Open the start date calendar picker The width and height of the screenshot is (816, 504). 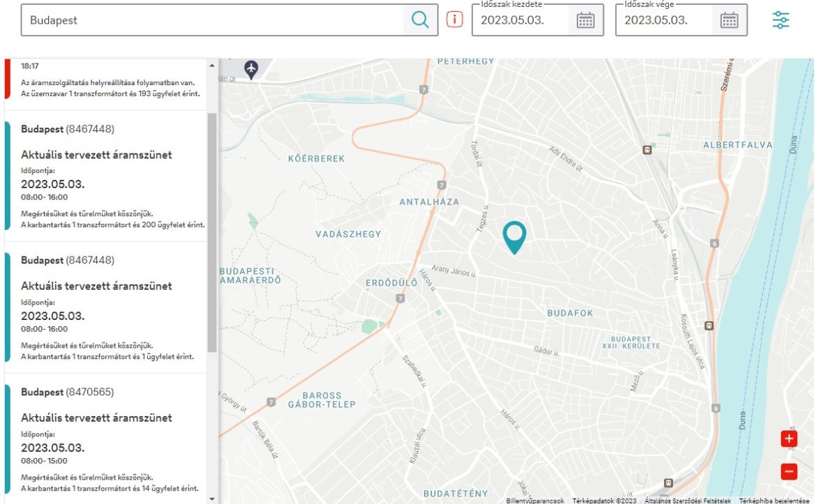585,20
